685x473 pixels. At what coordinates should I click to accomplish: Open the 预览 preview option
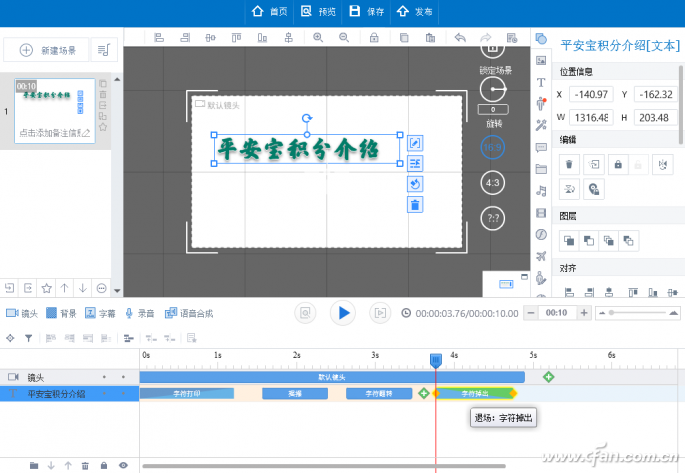[318, 12]
